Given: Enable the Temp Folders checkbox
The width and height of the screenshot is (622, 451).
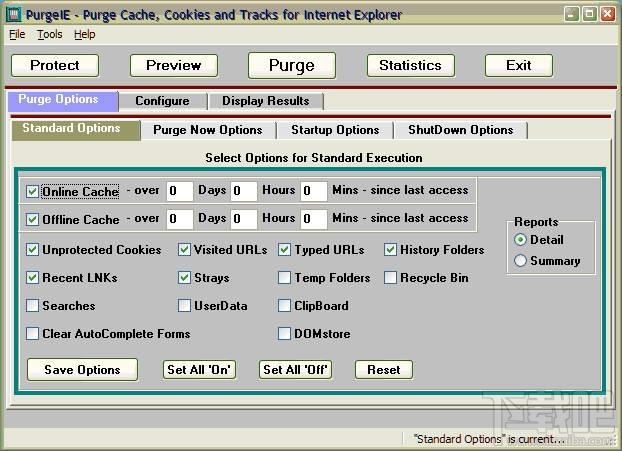Looking at the screenshot, I should (284, 278).
